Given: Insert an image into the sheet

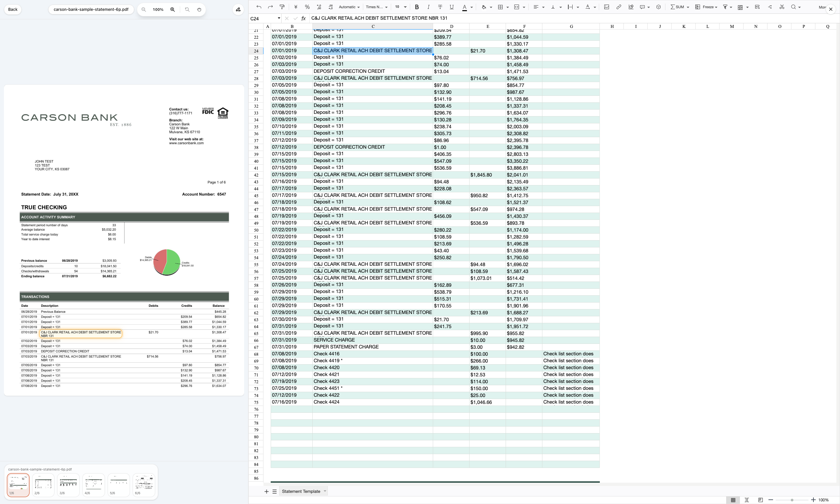Looking at the screenshot, I should click(x=607, y=7).
